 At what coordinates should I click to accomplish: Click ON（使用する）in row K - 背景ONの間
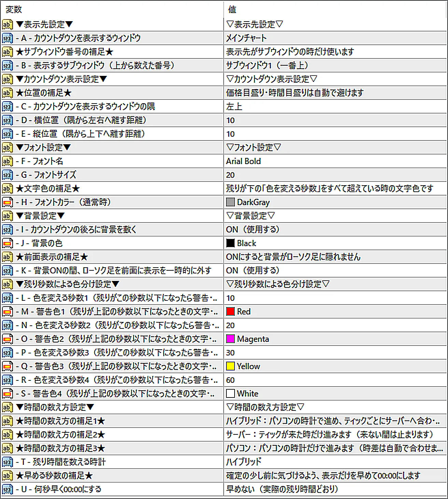(x=253, y=271)
